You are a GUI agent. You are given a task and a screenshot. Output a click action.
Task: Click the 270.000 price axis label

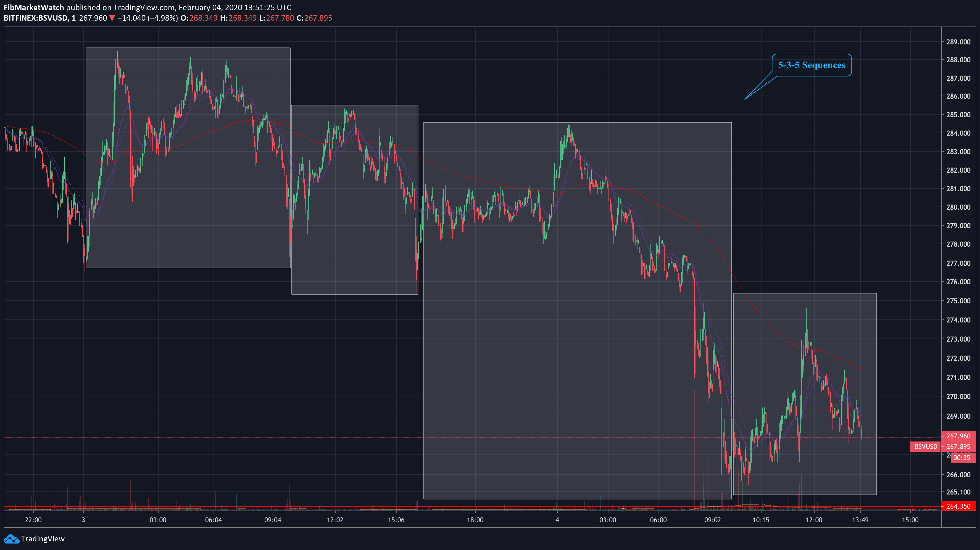[x=958, y=396]
